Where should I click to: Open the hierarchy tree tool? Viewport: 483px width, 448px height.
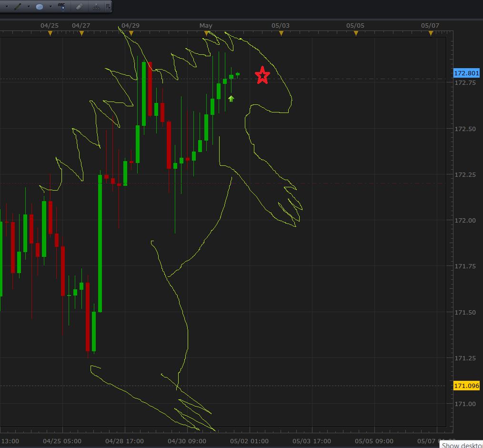pyautogui.click(x=96, y=7)
